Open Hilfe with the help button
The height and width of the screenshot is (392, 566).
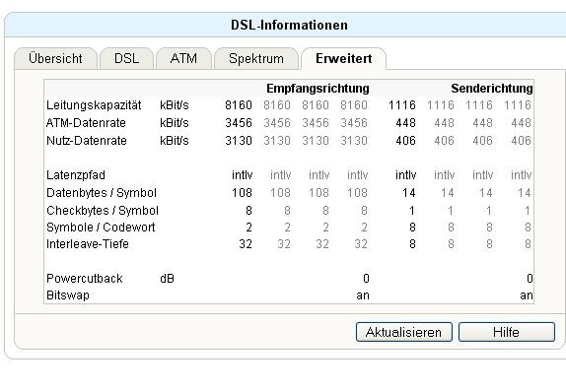click(x=507, y=332)
